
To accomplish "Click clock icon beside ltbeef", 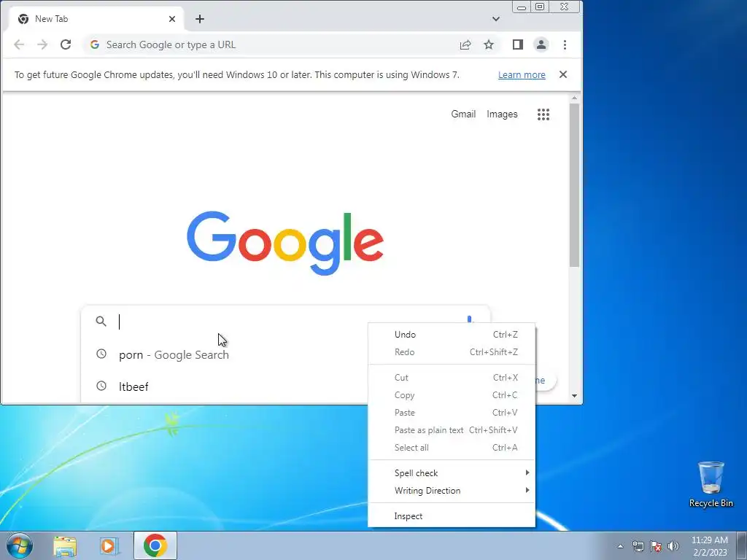I will (101, 386).
